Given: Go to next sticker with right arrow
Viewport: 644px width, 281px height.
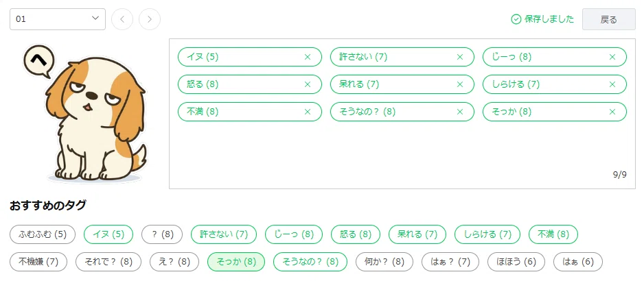Looking at the screenshot, I should tap(150, 19).
